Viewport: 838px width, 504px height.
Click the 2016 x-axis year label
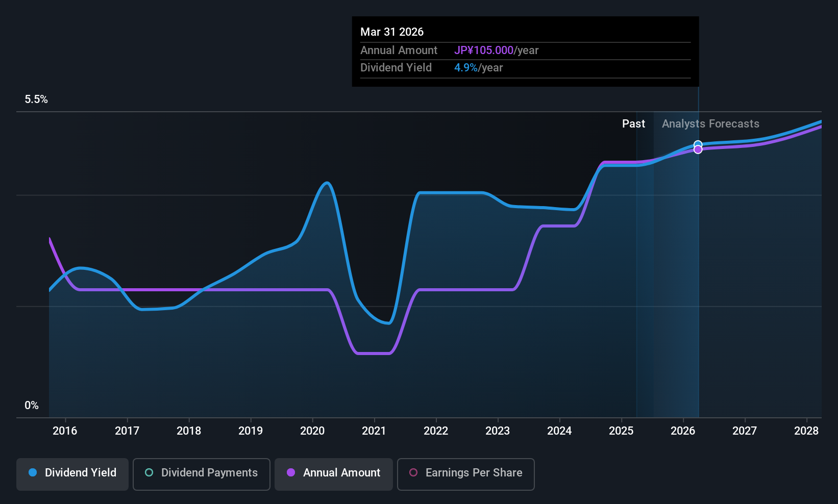click(65, 431)
